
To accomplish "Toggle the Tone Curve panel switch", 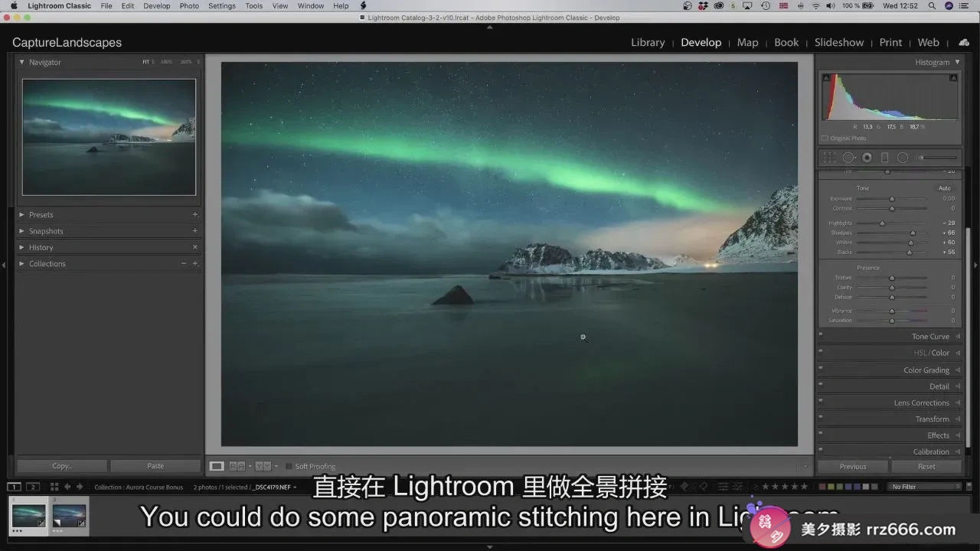I will [x=821, y=334].
